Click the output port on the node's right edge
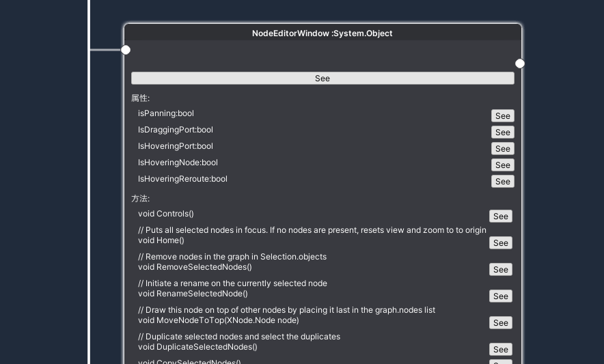 click(520, 64)
